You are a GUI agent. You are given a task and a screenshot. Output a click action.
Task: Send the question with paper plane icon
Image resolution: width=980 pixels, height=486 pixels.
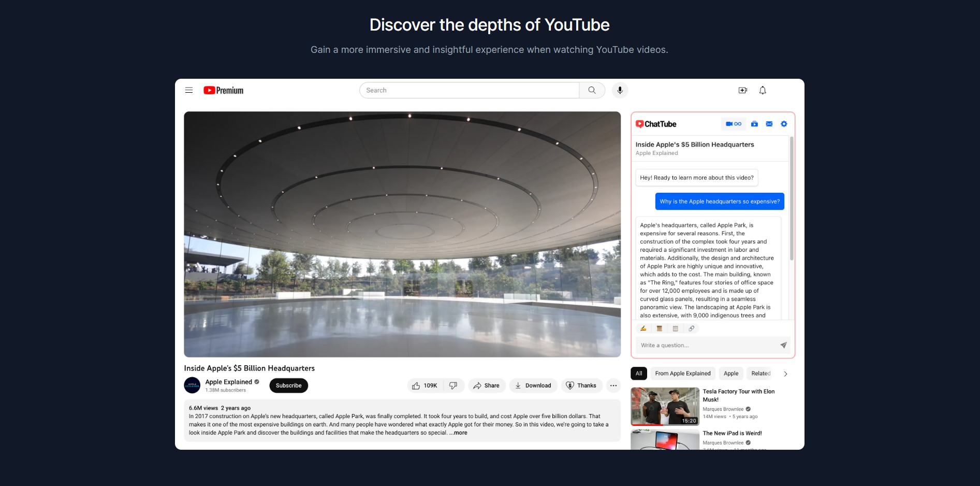click(x=783, y=345)
